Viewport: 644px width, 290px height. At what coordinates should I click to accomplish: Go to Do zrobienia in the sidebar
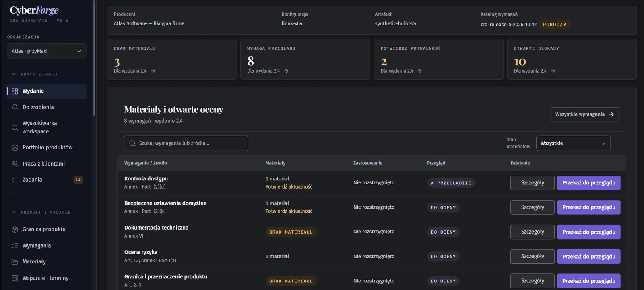[x=47, y=107]
